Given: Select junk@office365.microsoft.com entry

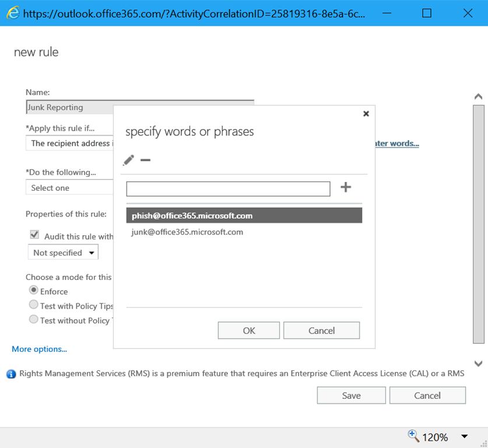Looking at the screenshot, I should [244, 232].
